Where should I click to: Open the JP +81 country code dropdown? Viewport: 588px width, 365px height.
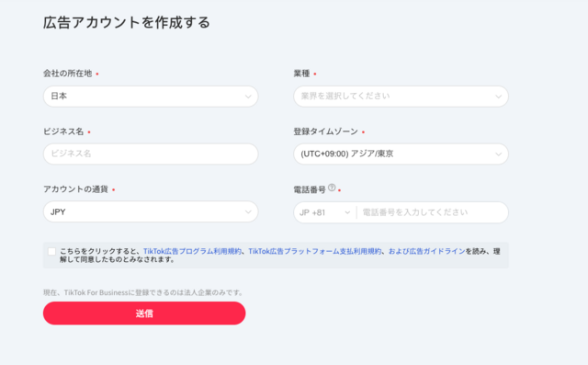click(324, 212)
